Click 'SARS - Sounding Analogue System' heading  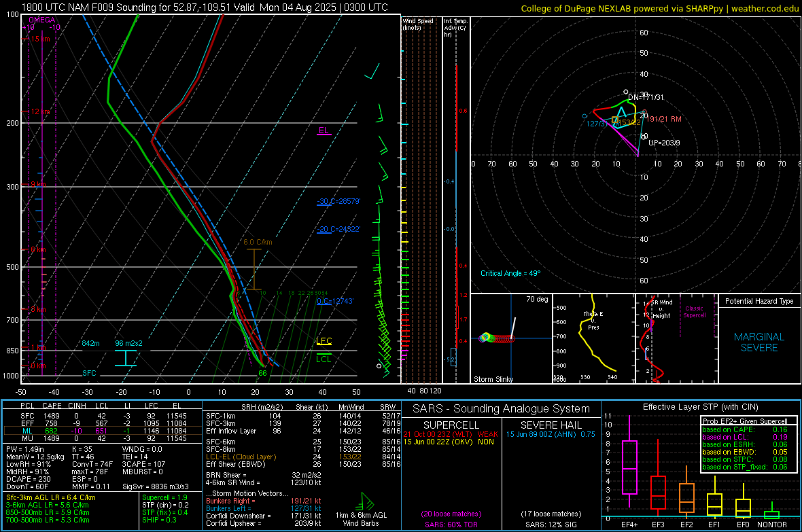501,409
